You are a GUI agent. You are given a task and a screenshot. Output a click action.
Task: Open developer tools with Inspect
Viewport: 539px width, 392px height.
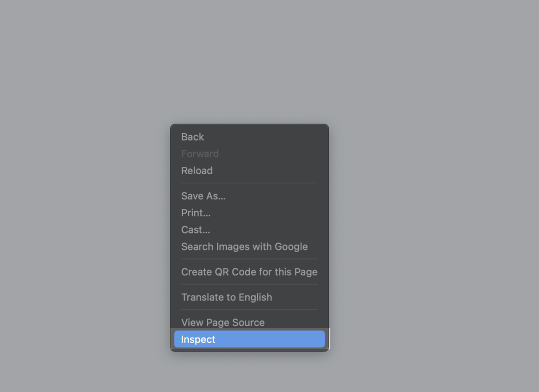pyautogui.click(x=198, y=339)
